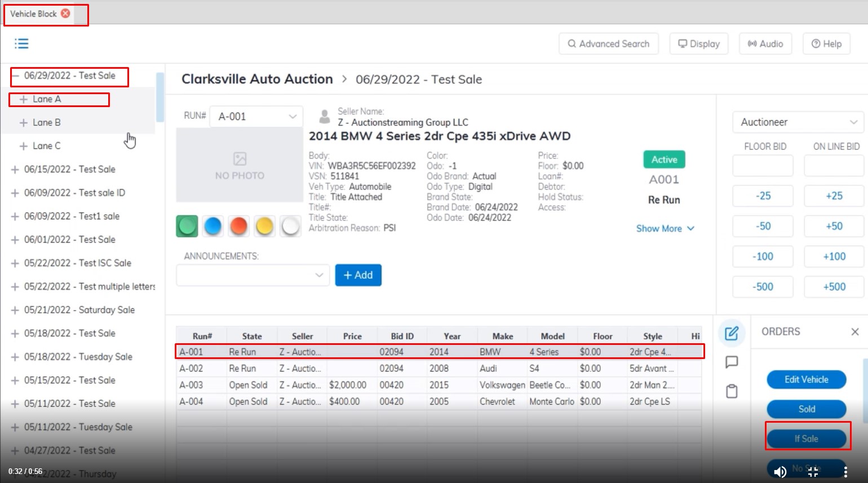Expand Show More vehicle details
The height and width of the screenshot is (483, 868).
click(x=665, y=228)
